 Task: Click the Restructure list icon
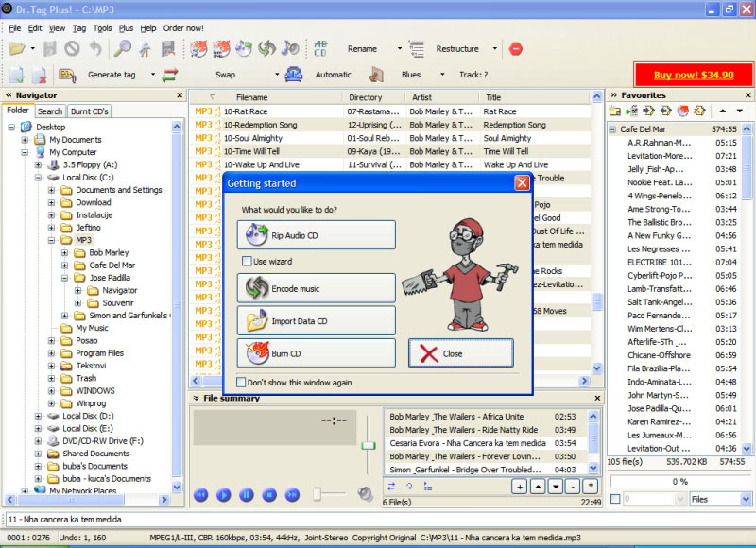click(417, 49)
